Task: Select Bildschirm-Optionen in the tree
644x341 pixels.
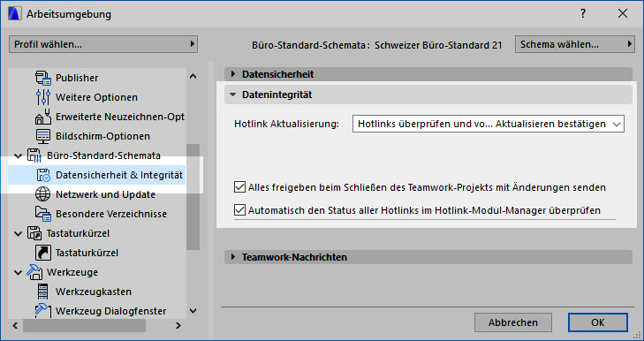Action: (102, 136)
